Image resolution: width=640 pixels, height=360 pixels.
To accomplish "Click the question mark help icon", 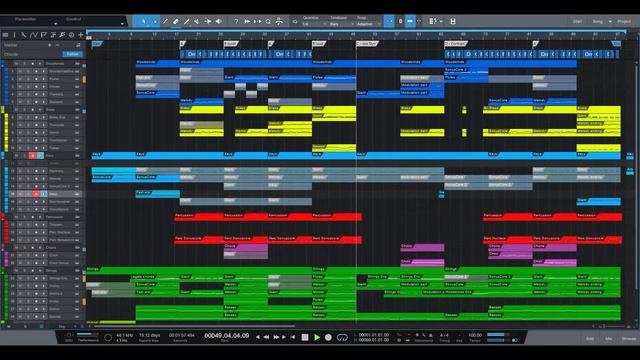I will [x=236, y=21].
